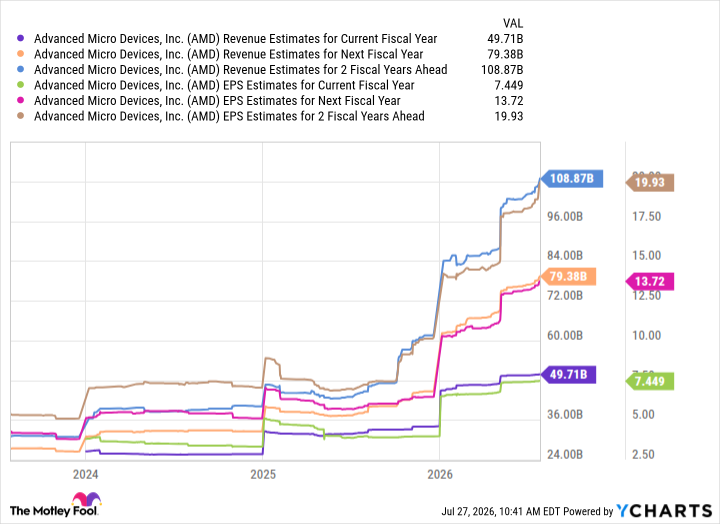This screenshot has height=524, width=720.
Task: Click the green 7.449 axis flag
Action: click(650, 381)
